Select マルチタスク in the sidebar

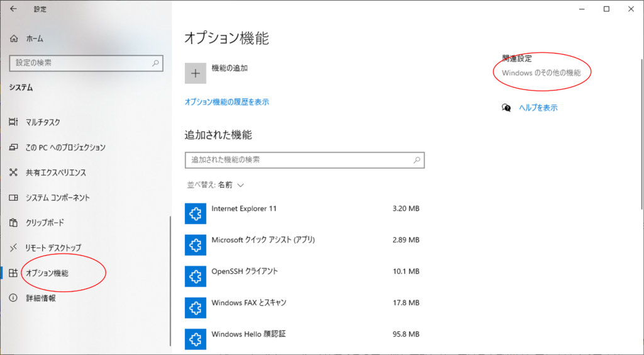tap(43, 122)
